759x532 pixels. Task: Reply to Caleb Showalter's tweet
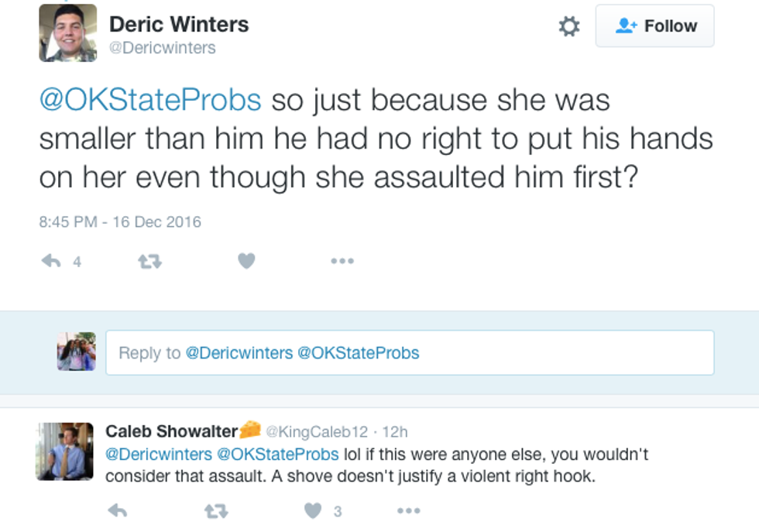click(x=117, y=510)
